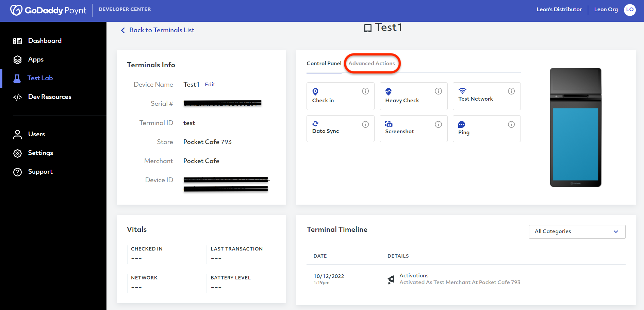Click Leon Org in header
The height and width of the screenshot is (310, 644).
(x=606, y=10)
